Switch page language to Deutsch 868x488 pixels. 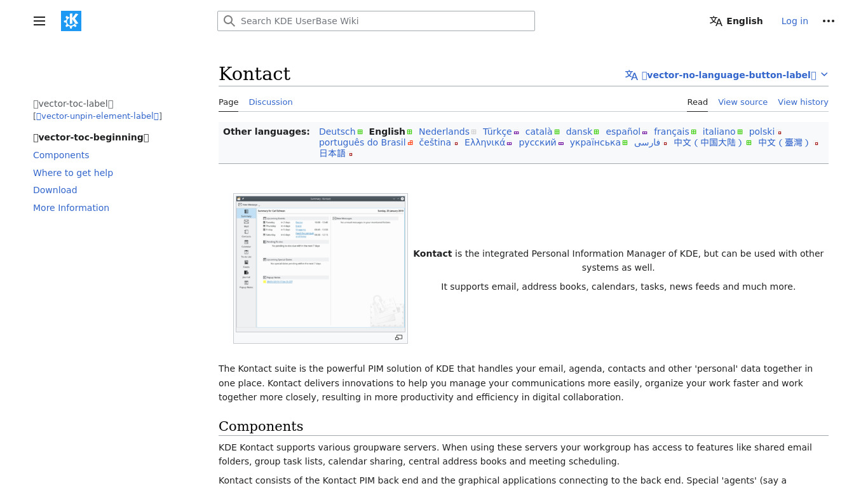337,132
